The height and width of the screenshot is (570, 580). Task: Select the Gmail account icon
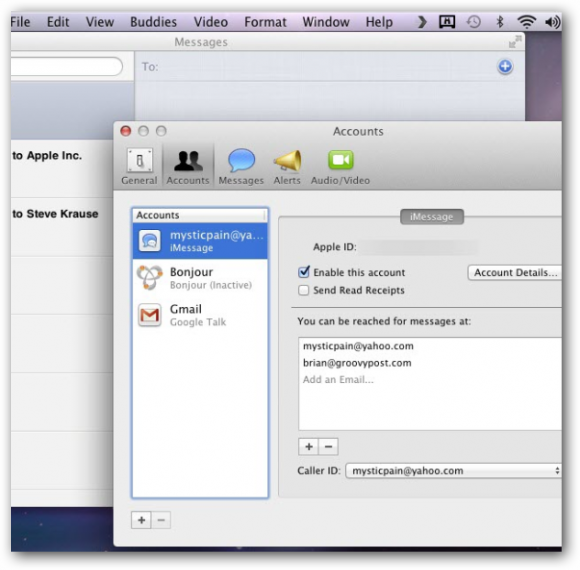tap(149, 315)
